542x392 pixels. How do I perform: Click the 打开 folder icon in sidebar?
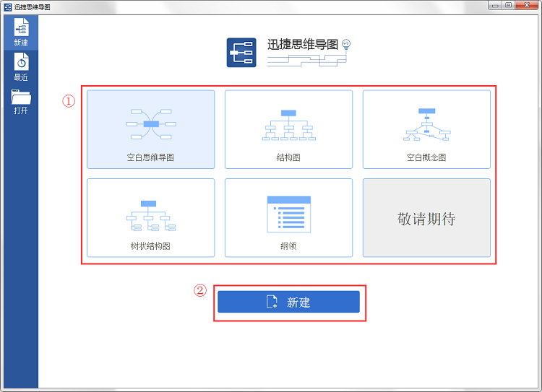point(21,97)
